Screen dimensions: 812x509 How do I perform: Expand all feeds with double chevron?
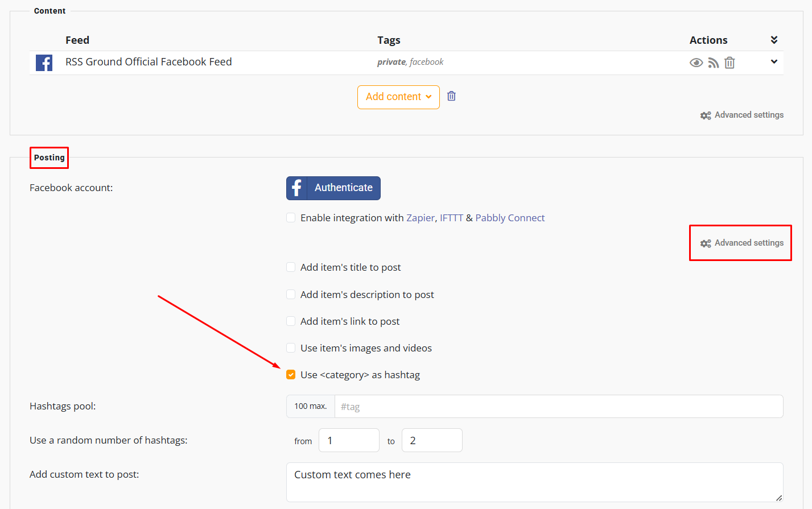point(774,40)
